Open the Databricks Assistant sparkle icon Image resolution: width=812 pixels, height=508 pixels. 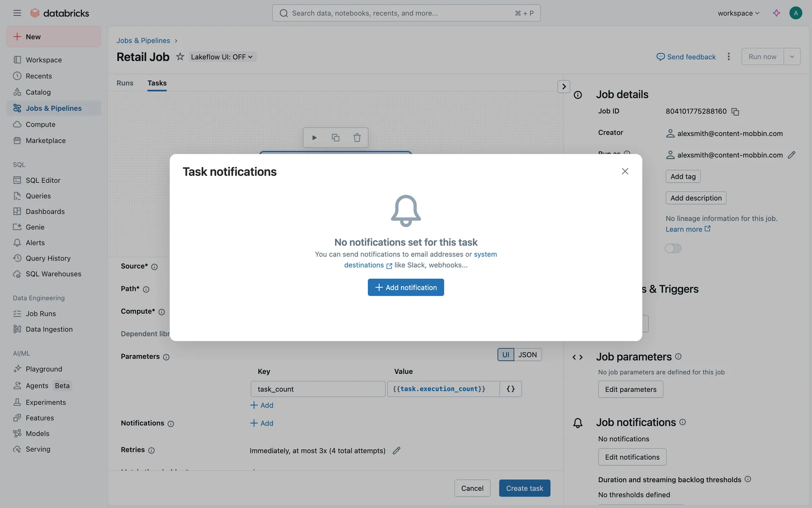click(x=776, y=13)
